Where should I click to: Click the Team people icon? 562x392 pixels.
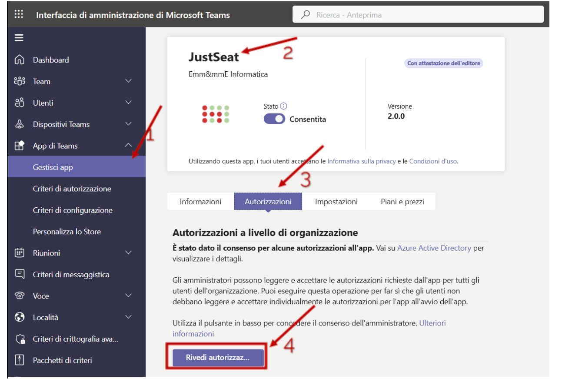pos(20,81)
